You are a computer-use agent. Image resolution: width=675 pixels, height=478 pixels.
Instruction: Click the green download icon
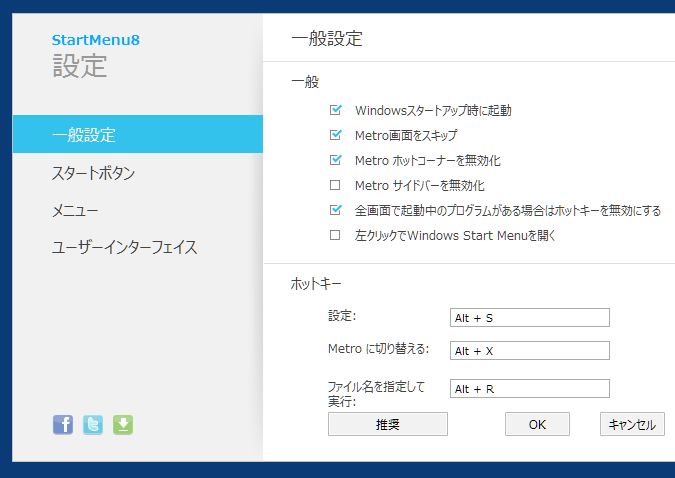(123, 425)
